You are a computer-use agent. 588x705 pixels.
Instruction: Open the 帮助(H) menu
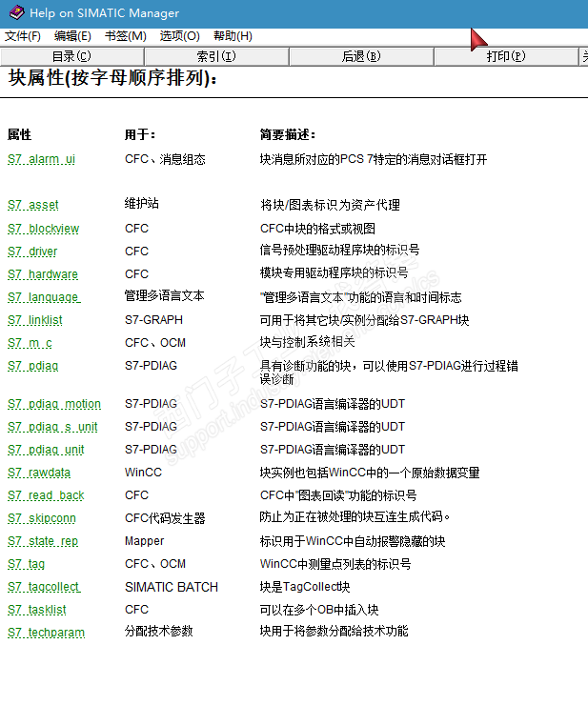click(x=233, y=36)
